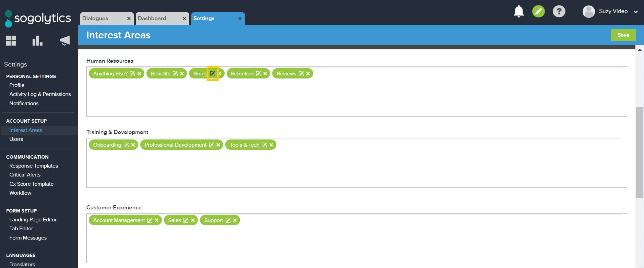Open the grid dashboard icon in sidebar
The height and width of the screenshot is (268, 644).
pyautogui.click(x=11, y=41)
